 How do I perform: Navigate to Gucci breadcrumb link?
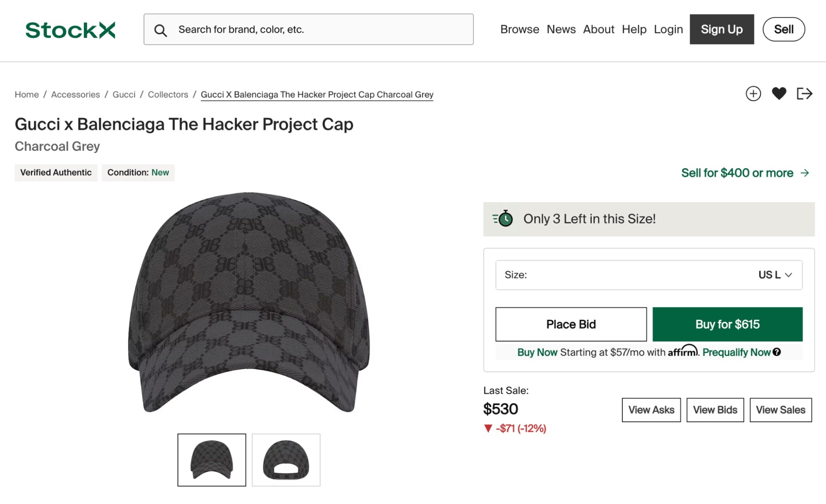tap(124, 95)
